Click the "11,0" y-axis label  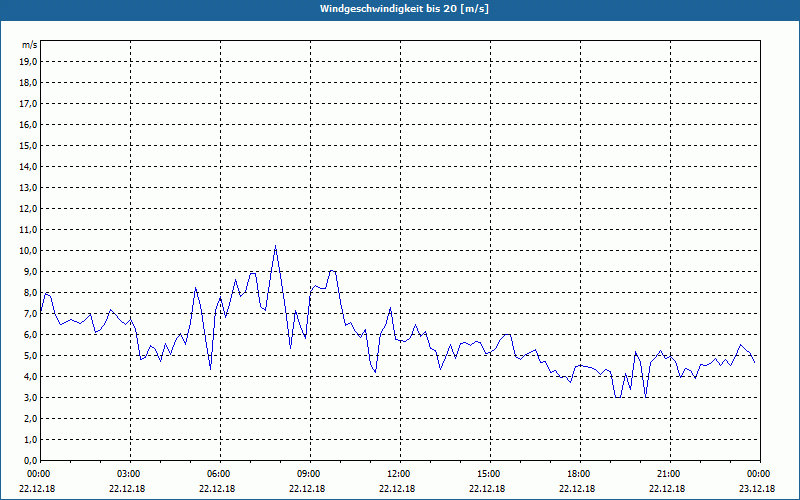[28, 230]
